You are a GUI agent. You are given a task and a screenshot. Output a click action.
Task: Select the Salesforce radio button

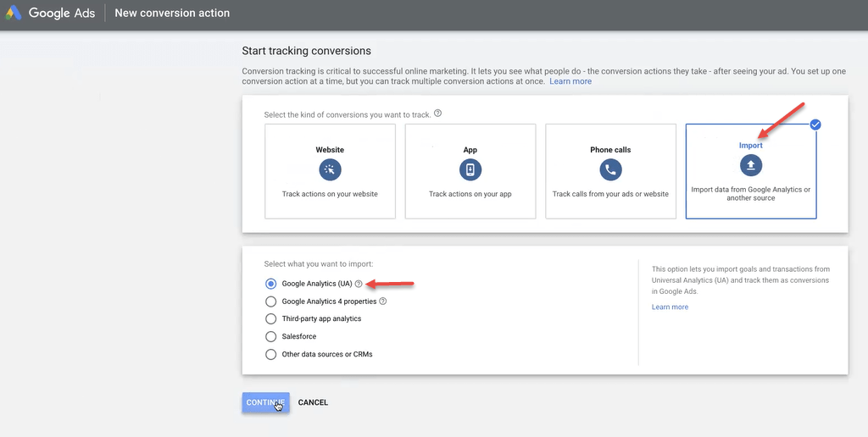[x=270, y=336]
